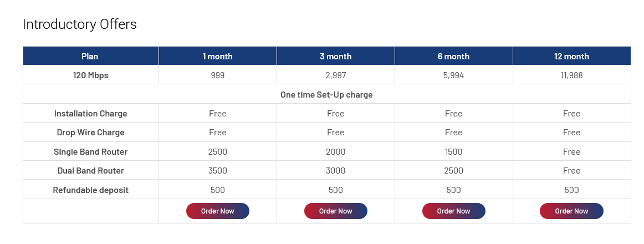Select the Refundable deposit row label
Viewport: 644px width, 244px height.
(x=90, y=190)
